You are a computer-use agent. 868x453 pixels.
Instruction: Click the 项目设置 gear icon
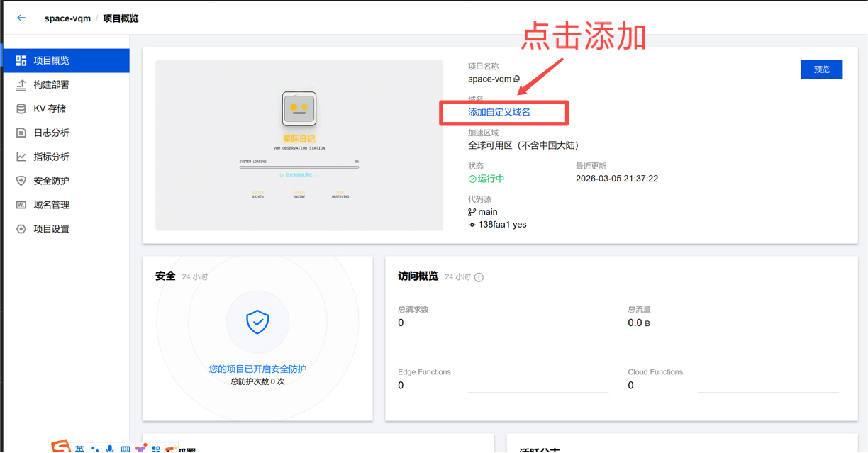(21, 229)
